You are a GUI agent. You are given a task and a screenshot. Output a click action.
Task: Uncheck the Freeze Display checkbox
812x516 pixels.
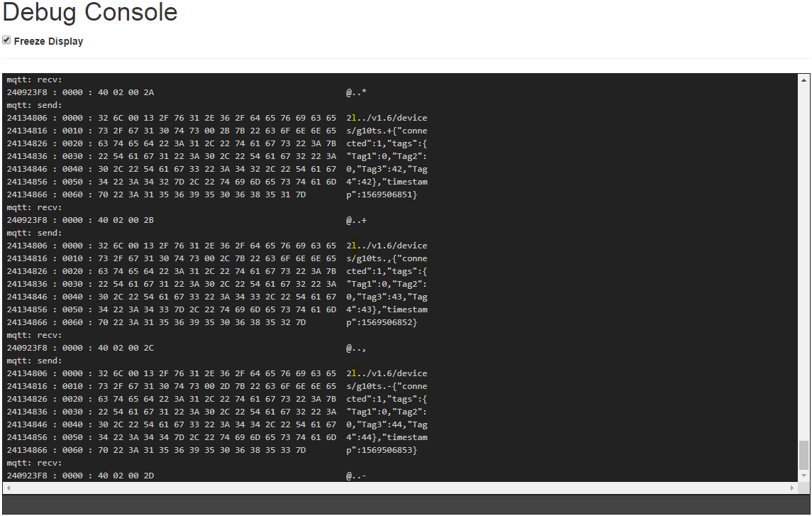[6, 40]
